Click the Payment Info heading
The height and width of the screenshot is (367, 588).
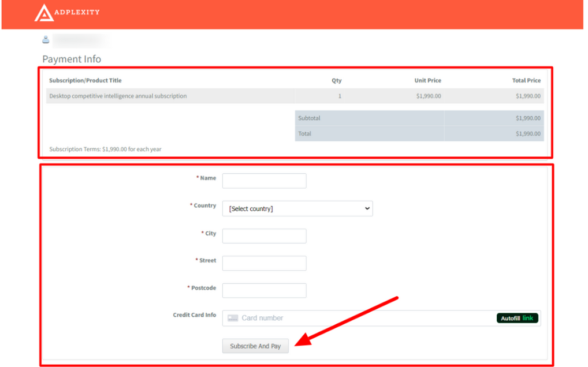(x=72, y=59)
